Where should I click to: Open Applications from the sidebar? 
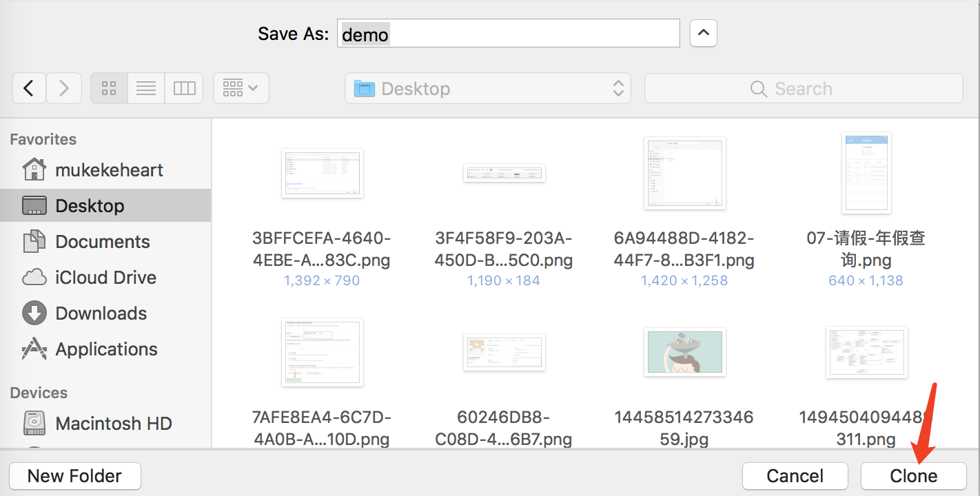click(x=106, y=349)
